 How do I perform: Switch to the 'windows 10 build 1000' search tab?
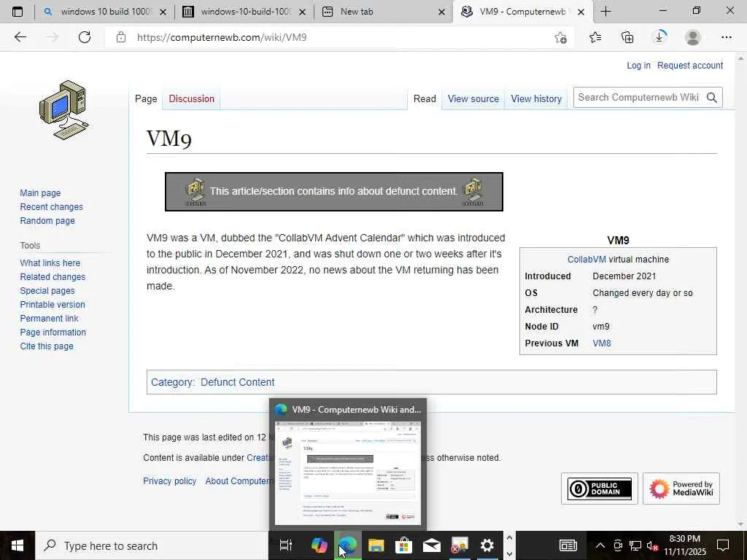(105, 12)
